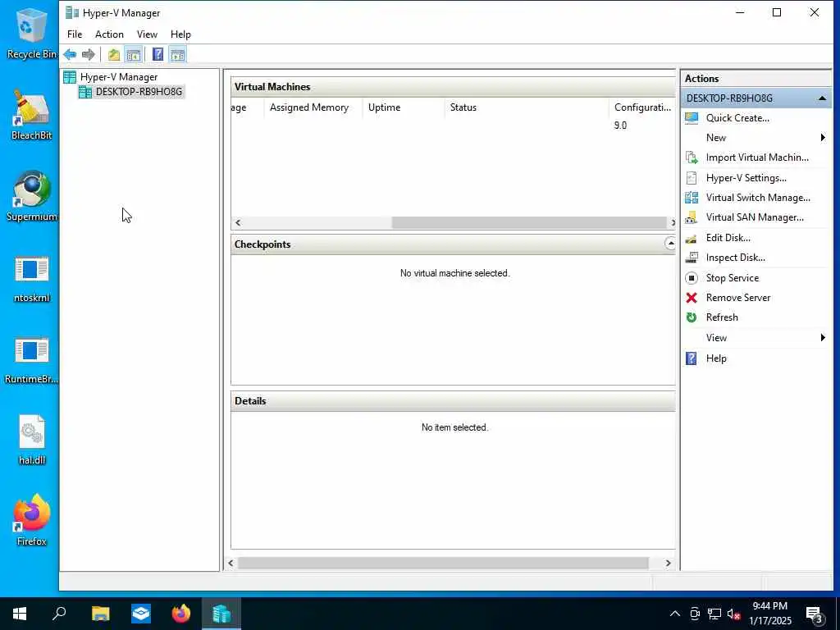This screenshot has width=840, height=630.
Task: Click Configuration column header
Action: [x=642, y=107]
